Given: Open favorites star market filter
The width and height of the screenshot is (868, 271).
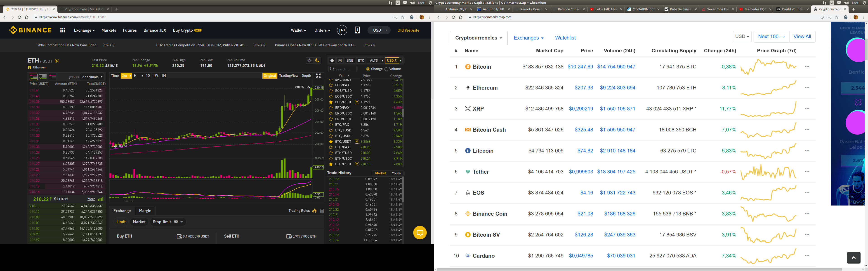Looking at the screenshot, I should coord(332,61).
